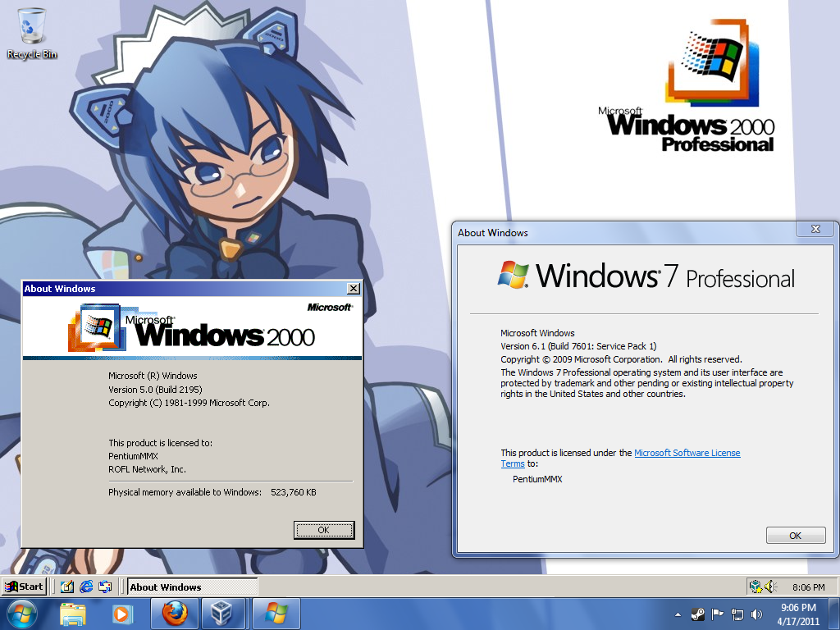Click Version 6.1 (Build 7601: Service Pack 1) text
The width and height of the screenshot is (840, 630).
pos(578,346)
